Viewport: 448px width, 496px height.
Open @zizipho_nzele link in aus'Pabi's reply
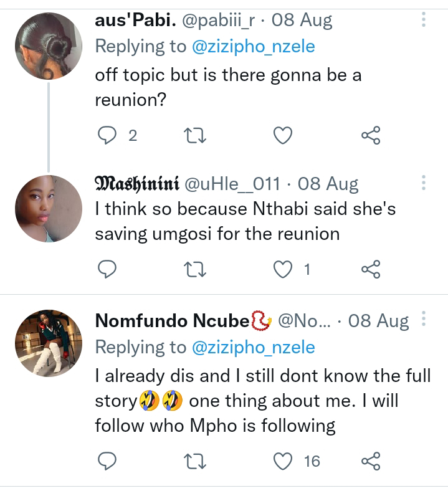254,46
